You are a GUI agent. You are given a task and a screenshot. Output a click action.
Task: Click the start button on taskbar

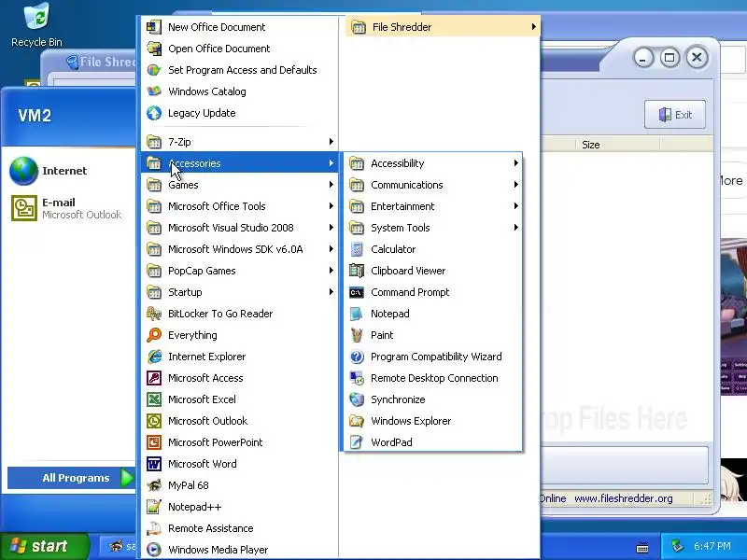[x=44, y=546]
